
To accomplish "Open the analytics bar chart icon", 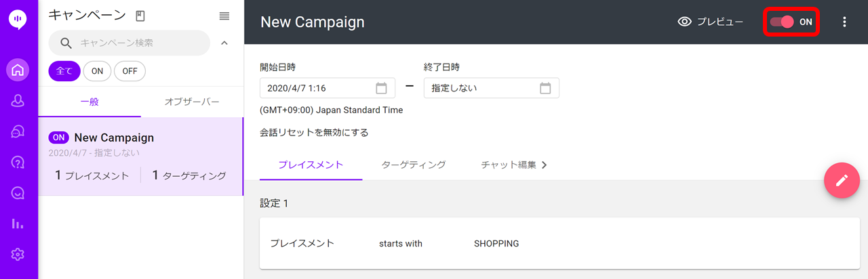I will pyautogui.click(x=18, y=223).
